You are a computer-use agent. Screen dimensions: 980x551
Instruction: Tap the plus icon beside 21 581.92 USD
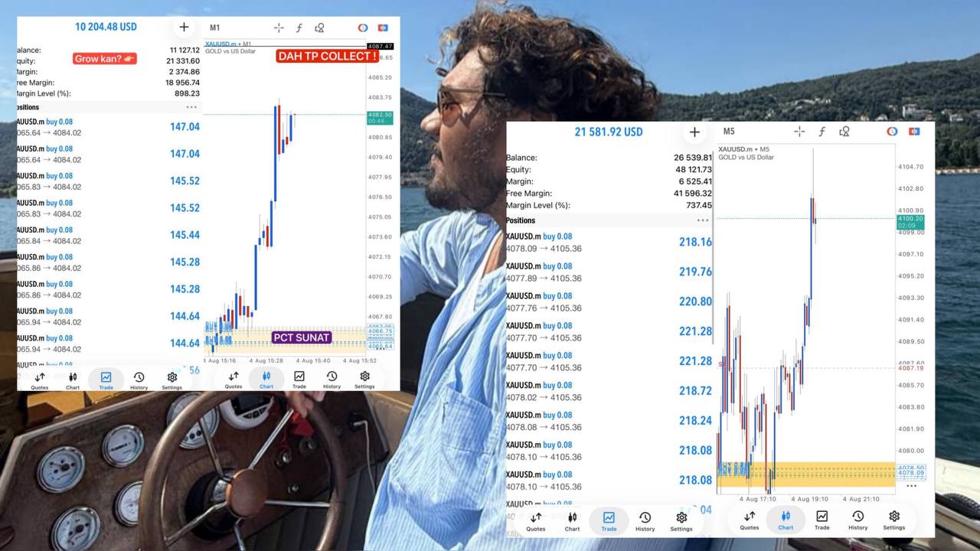click(694, 132)
